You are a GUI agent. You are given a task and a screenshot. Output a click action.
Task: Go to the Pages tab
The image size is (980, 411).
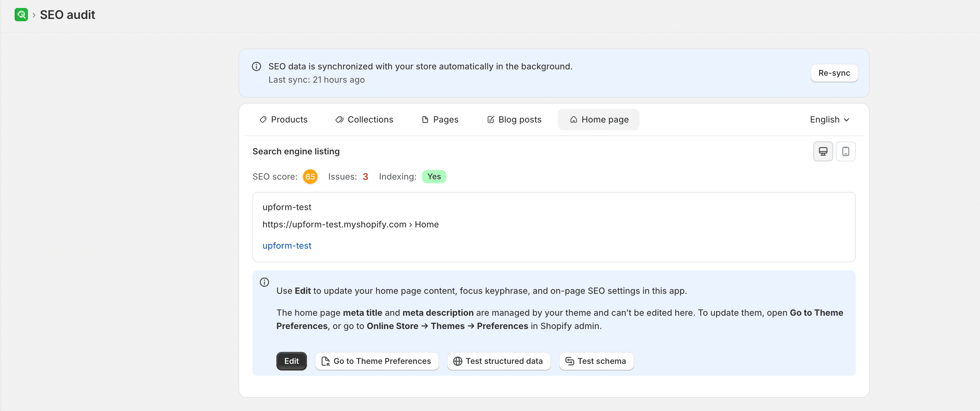coord(440,120)
